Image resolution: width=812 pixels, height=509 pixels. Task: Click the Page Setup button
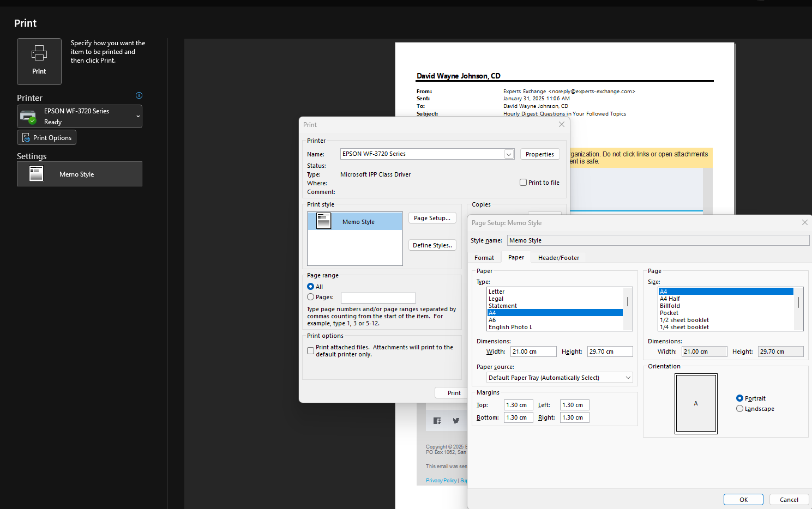[432, 217]
